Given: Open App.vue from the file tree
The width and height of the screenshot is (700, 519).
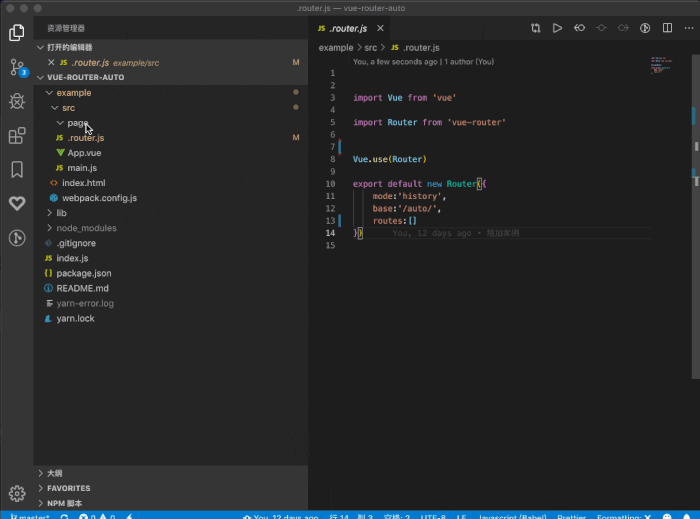Looking at the screenshot, I should [x=84, y=153].
